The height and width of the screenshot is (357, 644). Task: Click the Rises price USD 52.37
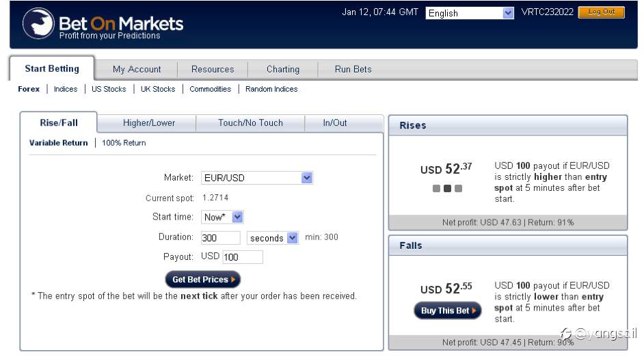pyautogui.click(x=446, y=168)
